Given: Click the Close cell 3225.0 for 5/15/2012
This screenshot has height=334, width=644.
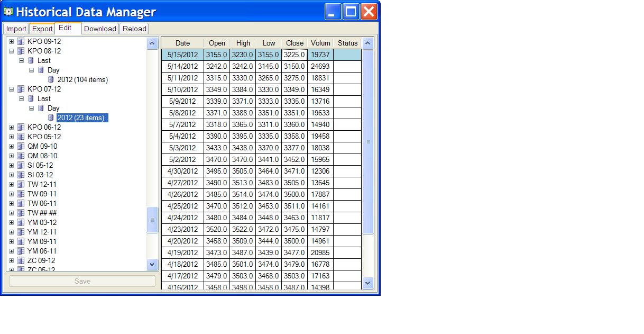Looking at the screenshot, I should tap(295, 55).
